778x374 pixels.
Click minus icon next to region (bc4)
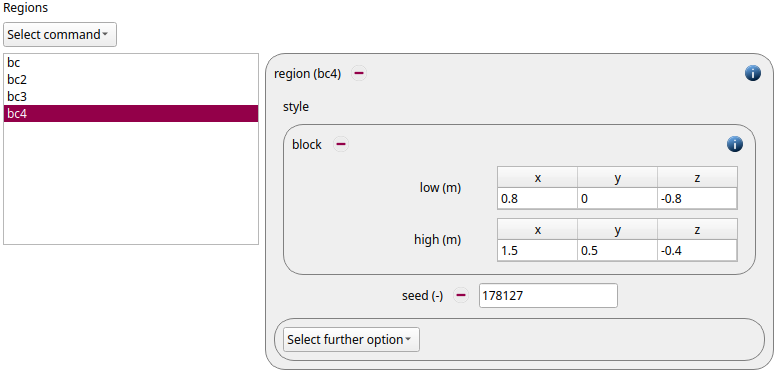click(x=359, y=74)
